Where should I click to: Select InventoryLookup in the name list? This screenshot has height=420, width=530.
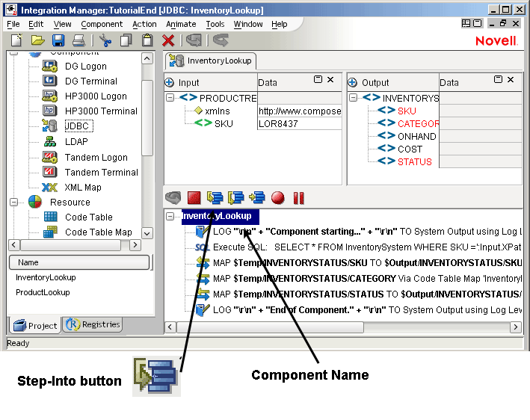(46, 277)
